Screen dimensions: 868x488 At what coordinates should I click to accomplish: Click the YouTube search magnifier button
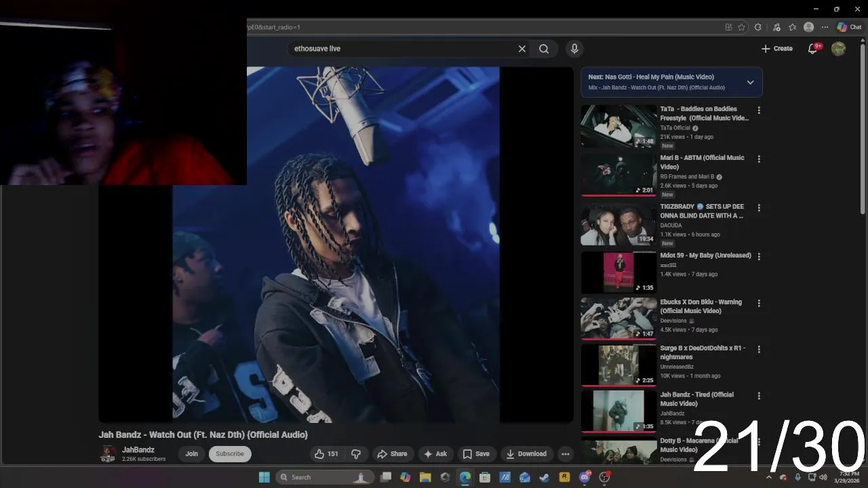[544, 49]
